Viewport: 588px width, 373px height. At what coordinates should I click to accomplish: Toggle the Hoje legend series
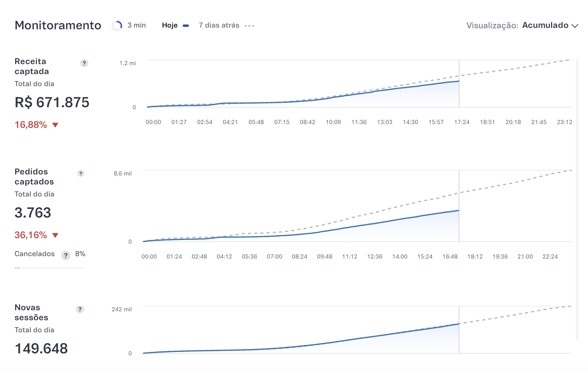click(170, 26)
